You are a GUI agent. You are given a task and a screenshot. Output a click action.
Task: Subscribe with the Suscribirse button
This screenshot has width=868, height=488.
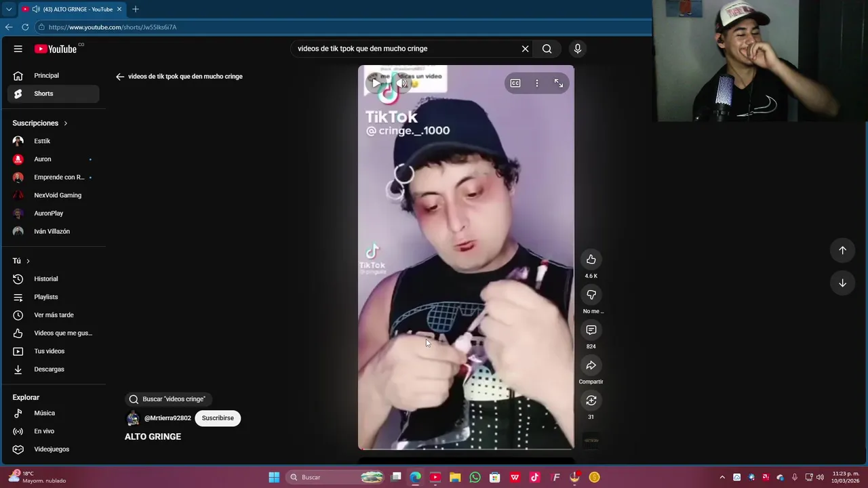(218, 418)
